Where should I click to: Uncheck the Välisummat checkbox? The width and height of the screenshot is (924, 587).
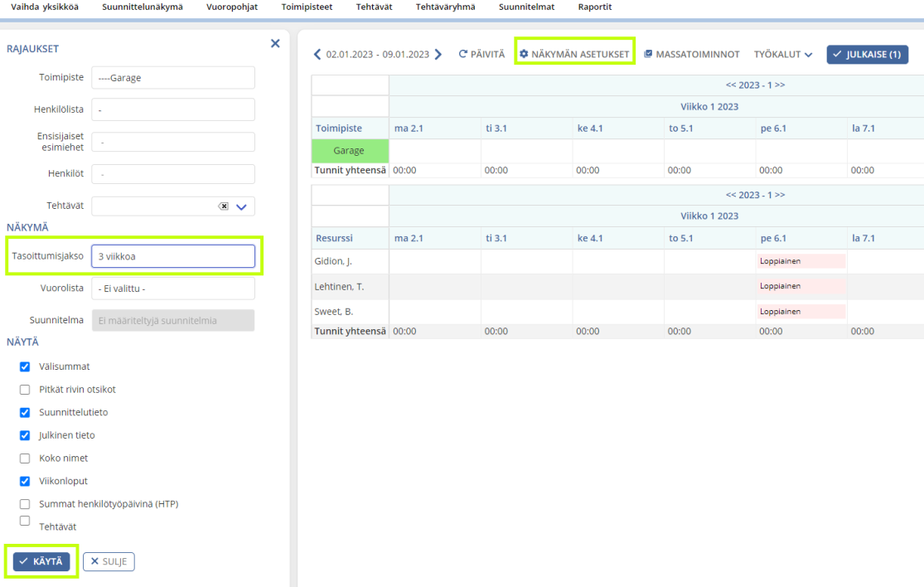point(25,366)
